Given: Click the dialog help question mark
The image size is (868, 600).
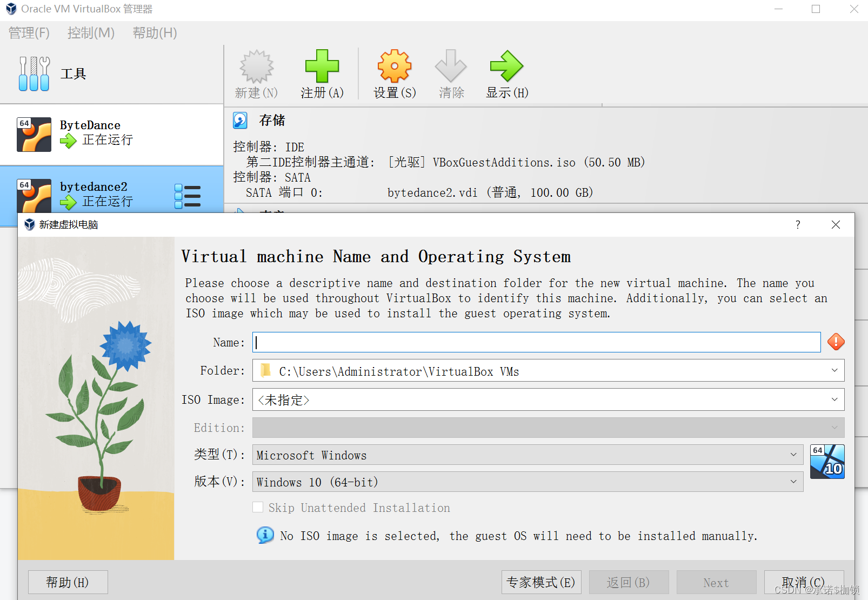Looking at the screenshot, I should coord(798,224).
